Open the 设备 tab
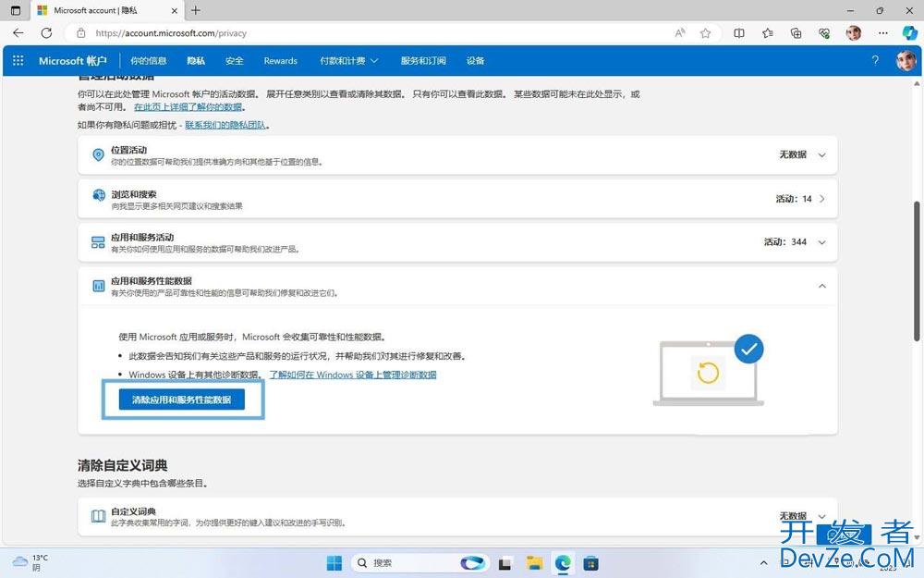This screenshot has width=924, height=578. pyautogui.click(x=475, y=60)
